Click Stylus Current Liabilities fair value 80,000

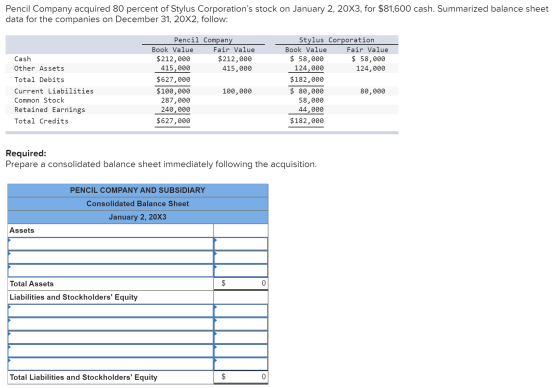coord(373,91)
